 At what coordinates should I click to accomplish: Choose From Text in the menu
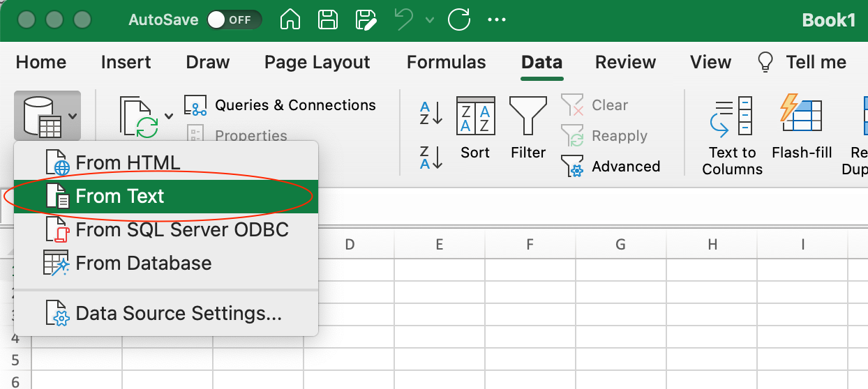120,197
